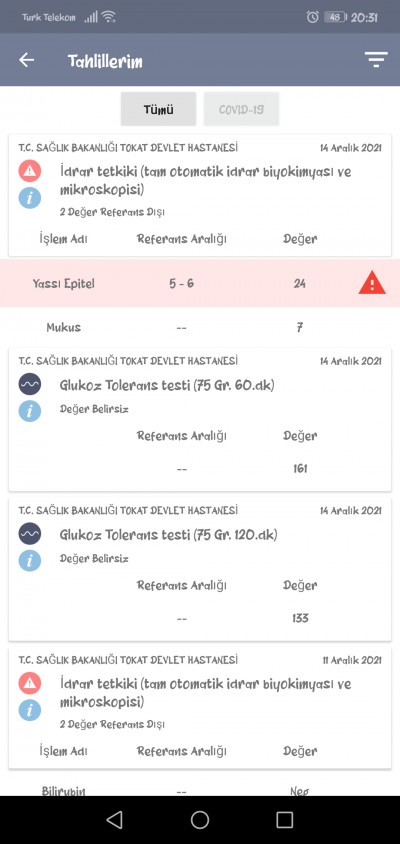The height and width of the screenshot is (844, 400).
Task: Open the filter menu icon
Action: (375, 60)
